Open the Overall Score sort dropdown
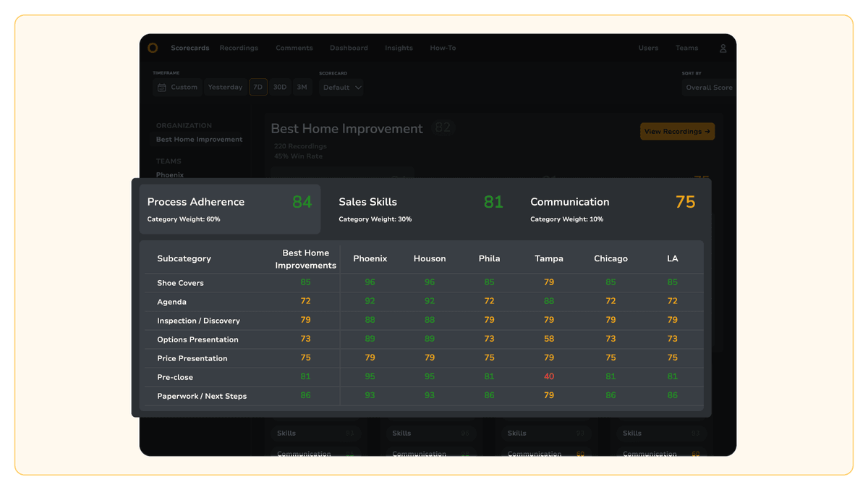The image size is (868, 490). click(708, 88)
